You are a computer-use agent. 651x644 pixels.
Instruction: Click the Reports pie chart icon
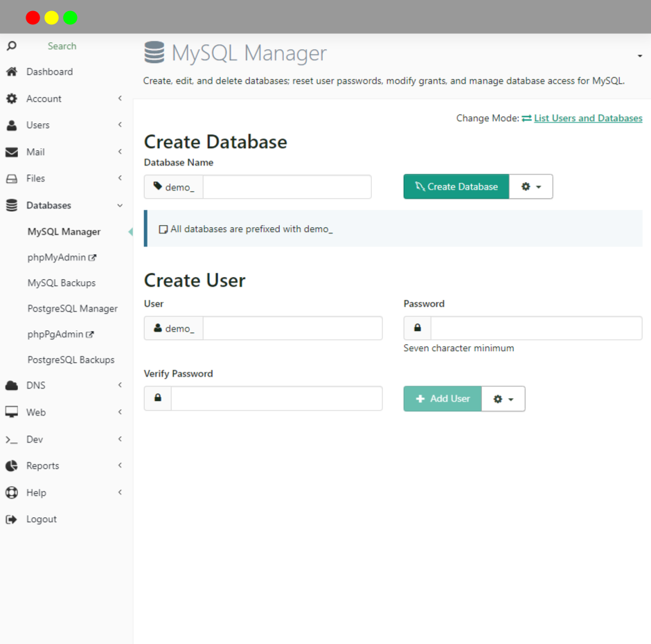click(x=12, y=466)
